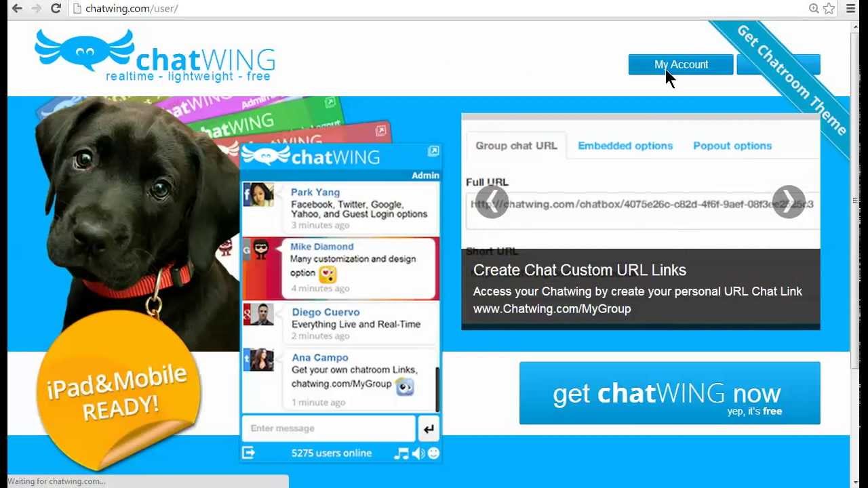Advance to next slide with right arrow

tap(789, 202)
